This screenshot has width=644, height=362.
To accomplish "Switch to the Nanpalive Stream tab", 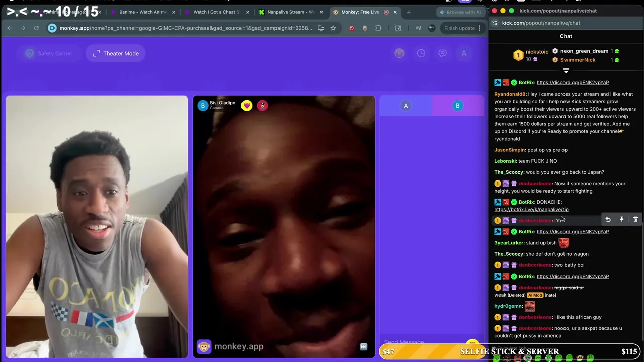I will point(291,12).
